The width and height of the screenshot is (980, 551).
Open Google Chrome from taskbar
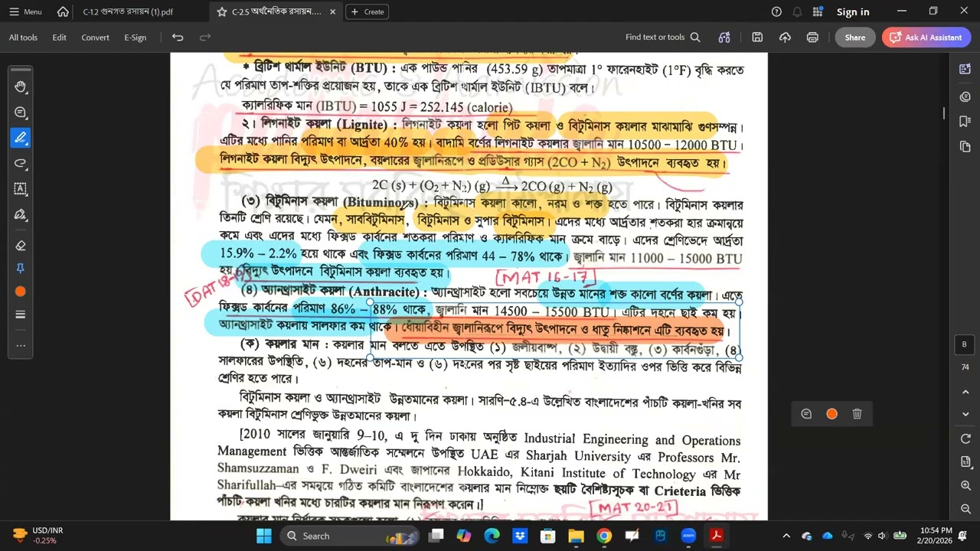[x=604, y=536]
